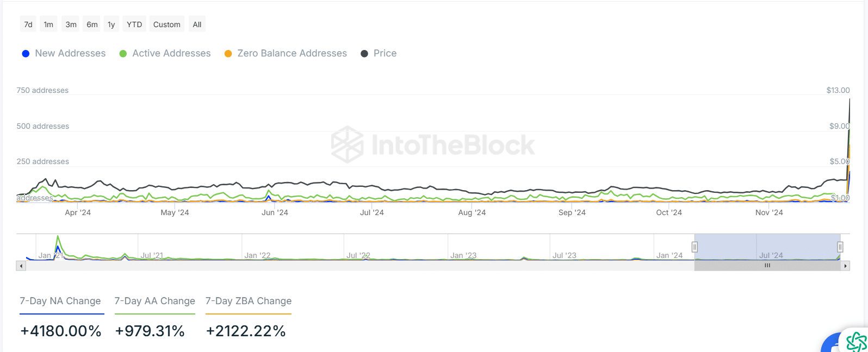Click the dark Price legend dot
The image size is (868, 352).
point(364,54)
